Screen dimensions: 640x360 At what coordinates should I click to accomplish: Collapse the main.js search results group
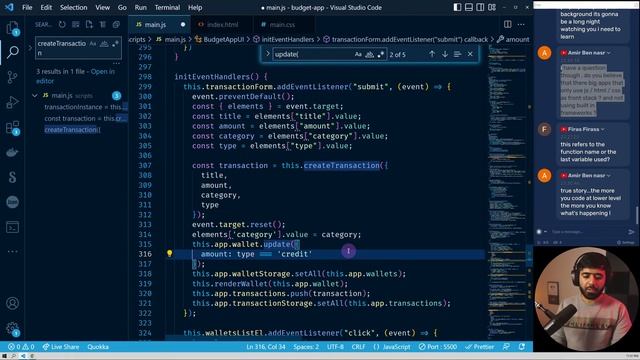pos(35,96)
